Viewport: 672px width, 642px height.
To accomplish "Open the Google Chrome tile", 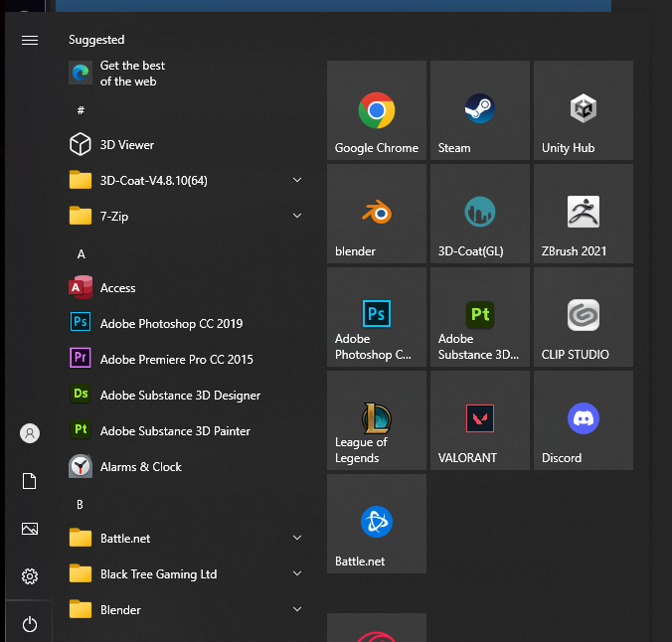I will 377,110.
